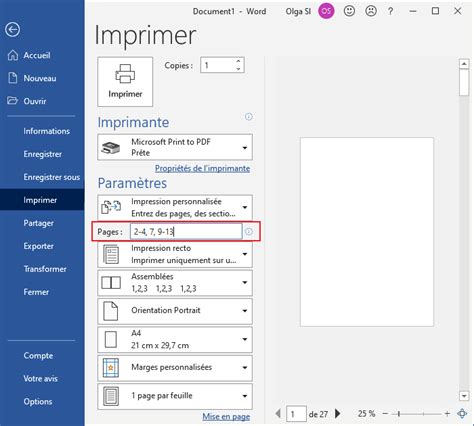The width and height of the screenshot is (474, 426).
Task: Open the Impression recto dropdown
Action: pos(175,254)
